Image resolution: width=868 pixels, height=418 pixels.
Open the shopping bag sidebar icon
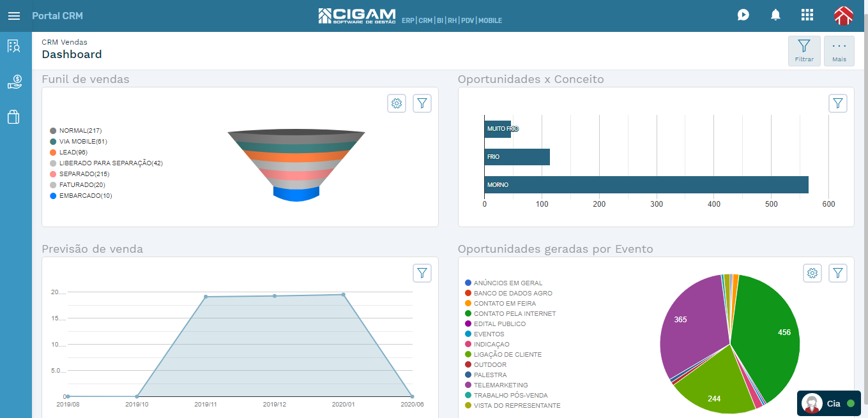click(x=14, y=117)
